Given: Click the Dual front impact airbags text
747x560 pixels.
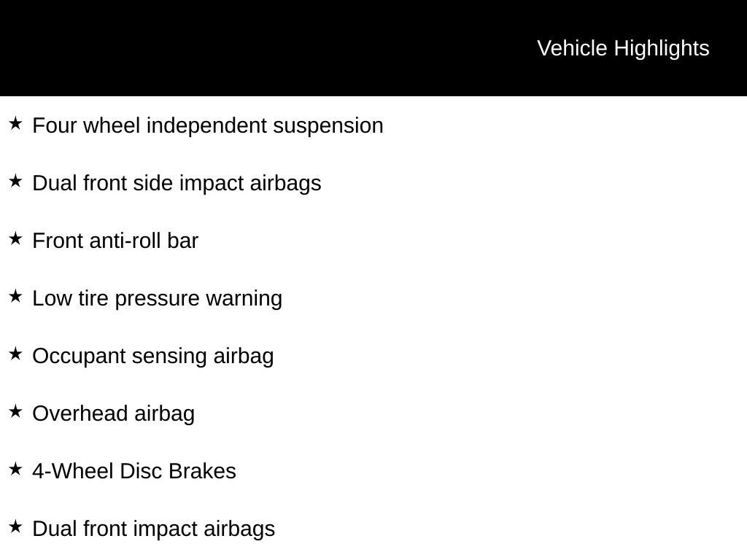Looking at the screenshot, I should coord(154,529).
